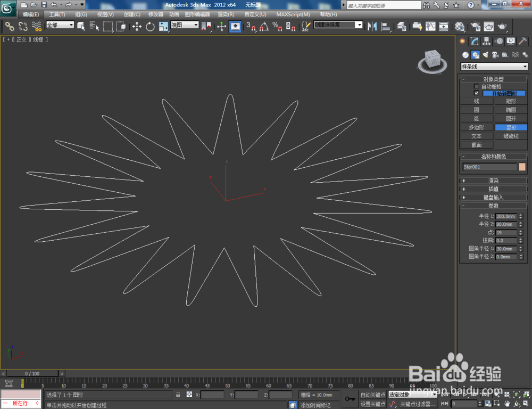Open the 编辑(E) menu

pos(30,14)
